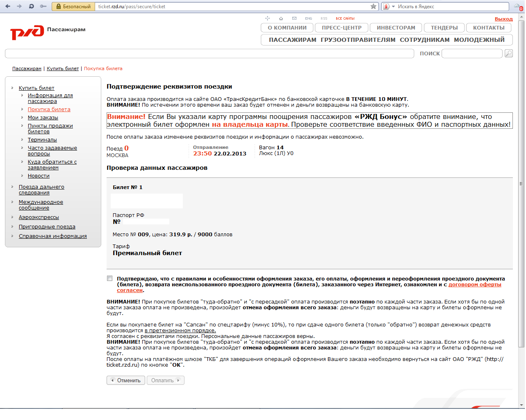Click the ПОИСК search input field
This screenshot has width=526, height=420.
472,53
